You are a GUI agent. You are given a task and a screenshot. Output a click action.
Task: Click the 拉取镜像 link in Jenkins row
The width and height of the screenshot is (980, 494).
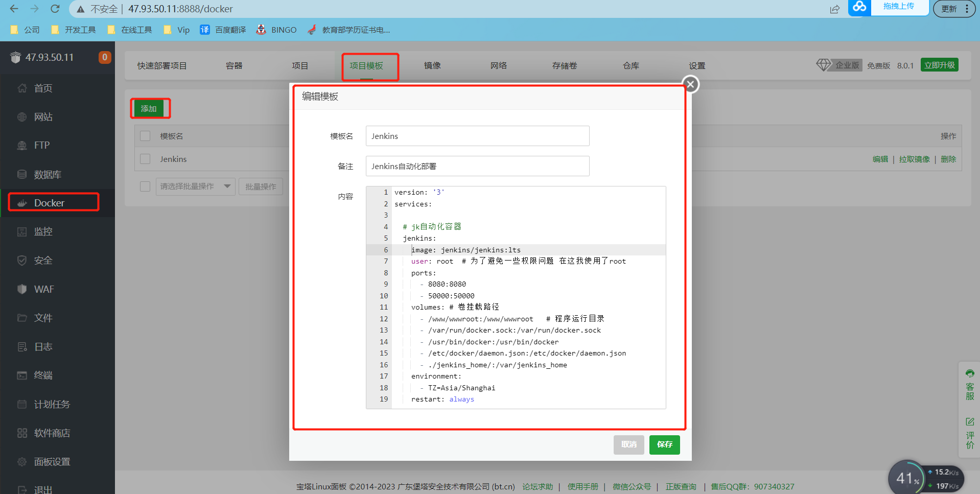pos(915,159)
